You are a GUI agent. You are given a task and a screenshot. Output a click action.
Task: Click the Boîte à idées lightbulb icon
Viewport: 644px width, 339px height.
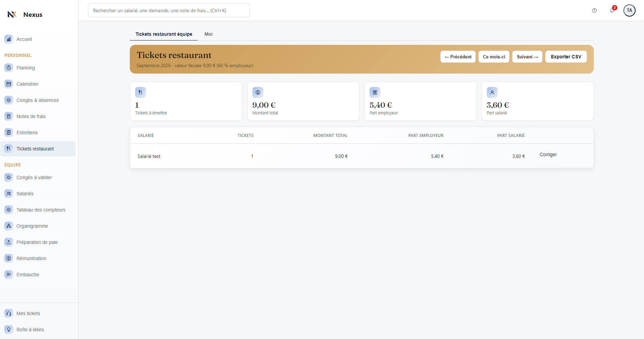[x=9, y=330]
